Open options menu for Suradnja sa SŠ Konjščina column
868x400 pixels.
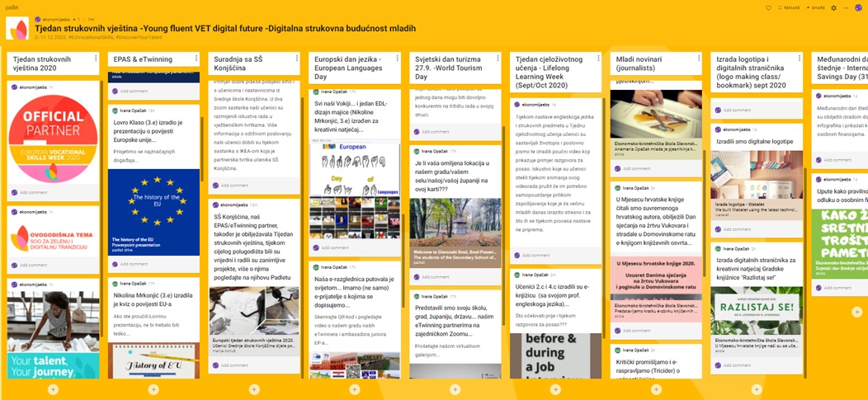pyautogui.click(x=297, y=58)
